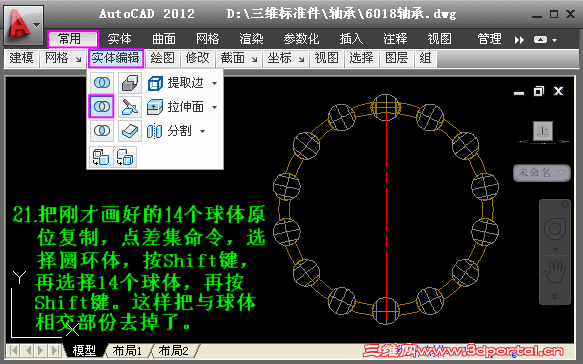
Task: Switch to the 渲染 (Render) ribbon tab
Action: pyautogui.click(x=251, y=39)
